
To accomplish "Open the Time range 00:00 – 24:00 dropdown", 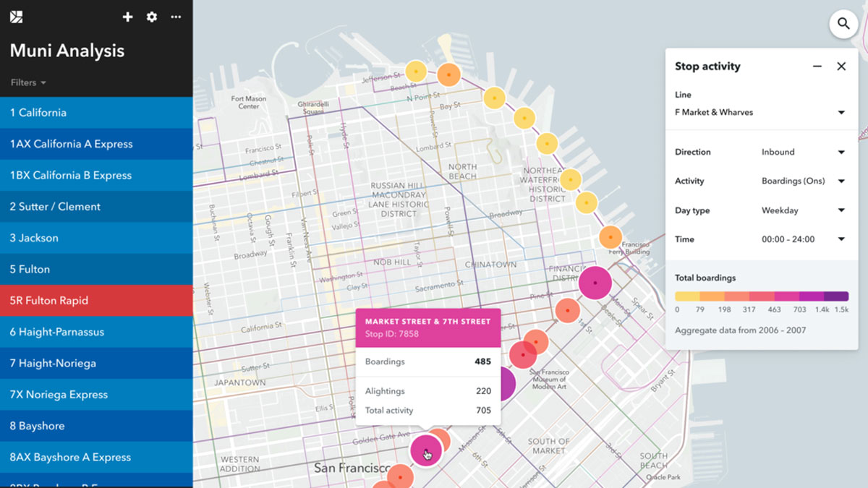I will coord(802,240).
